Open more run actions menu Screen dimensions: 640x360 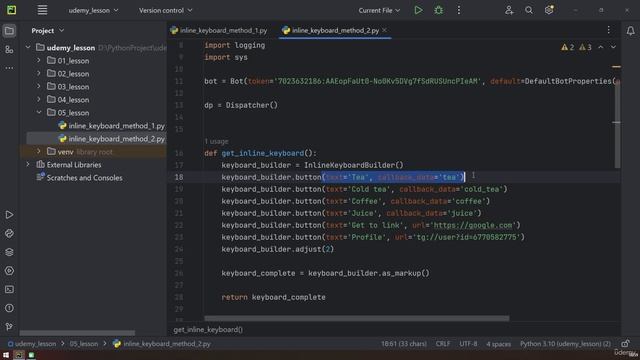click(x=459, y=10)
